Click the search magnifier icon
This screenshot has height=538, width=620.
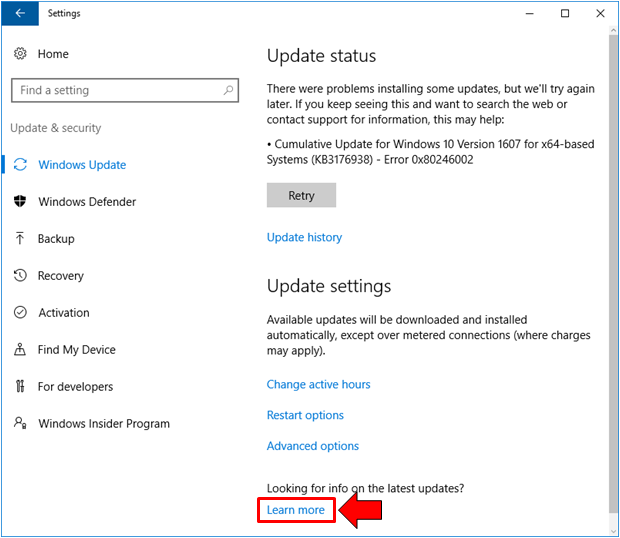coord(228,90)
